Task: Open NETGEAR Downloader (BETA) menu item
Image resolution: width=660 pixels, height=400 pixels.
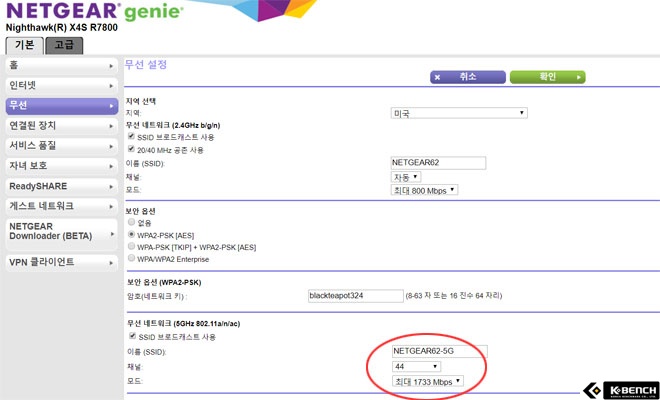Action: [61, 234]
